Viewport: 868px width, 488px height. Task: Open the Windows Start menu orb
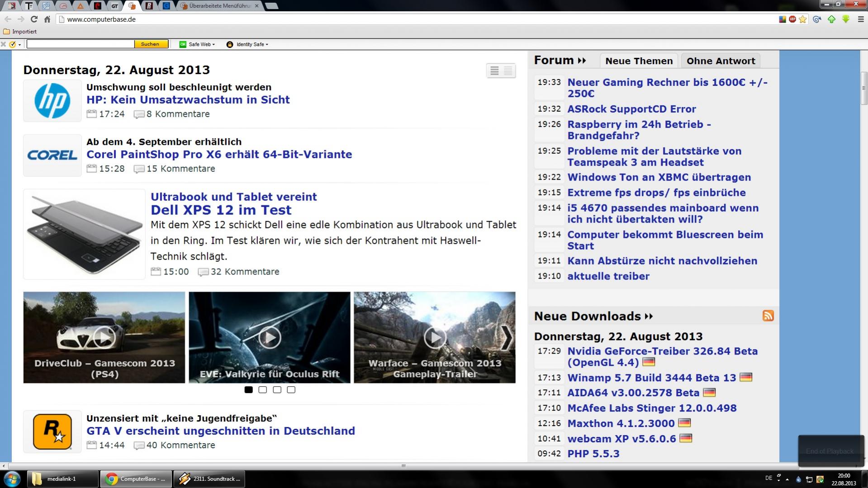(x=12, y=479)
